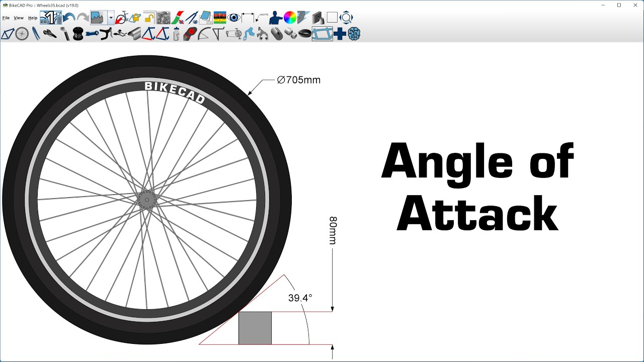The width and height of the screenshot is (644, 362).
Task: Open the crank and chain drivetrain icon
Action: coord(234,34)
